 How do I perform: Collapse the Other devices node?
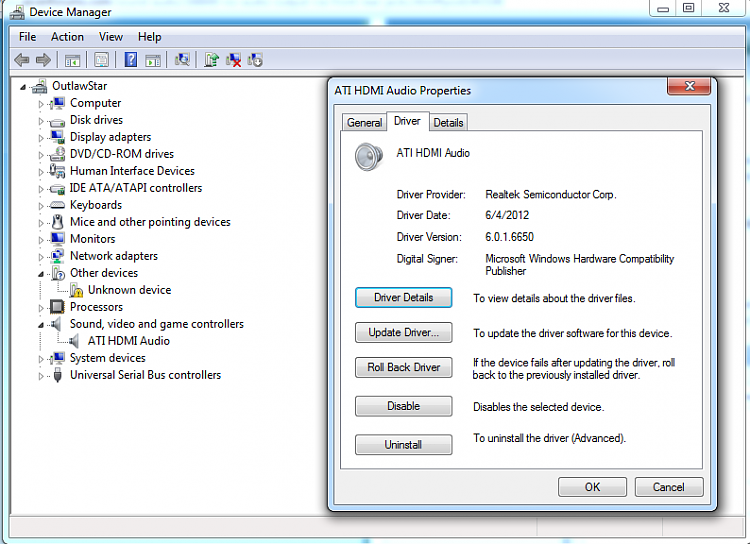(x=41, y=274)
